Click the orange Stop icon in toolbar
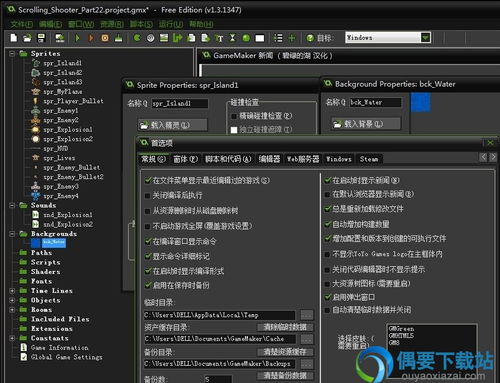500x383 pixels. click(x=105, y=38)
